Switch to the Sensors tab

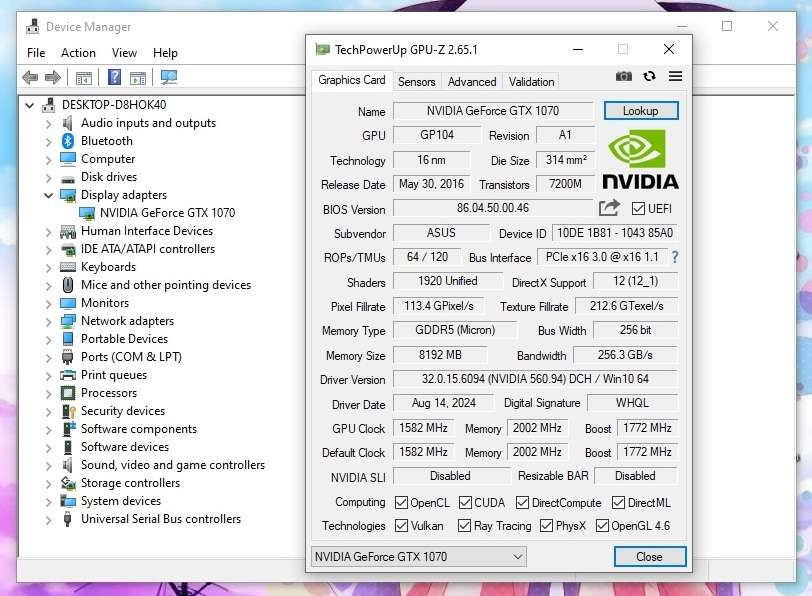416,81
